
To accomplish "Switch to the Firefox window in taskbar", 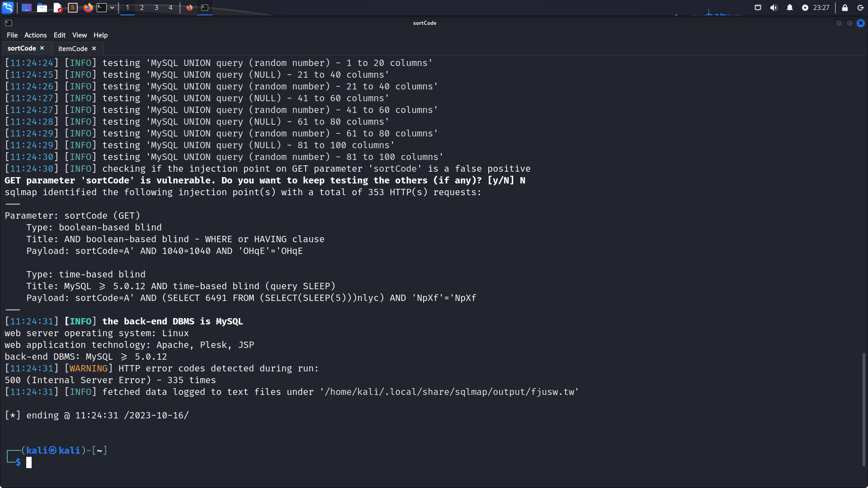I will tap(189, 8).
